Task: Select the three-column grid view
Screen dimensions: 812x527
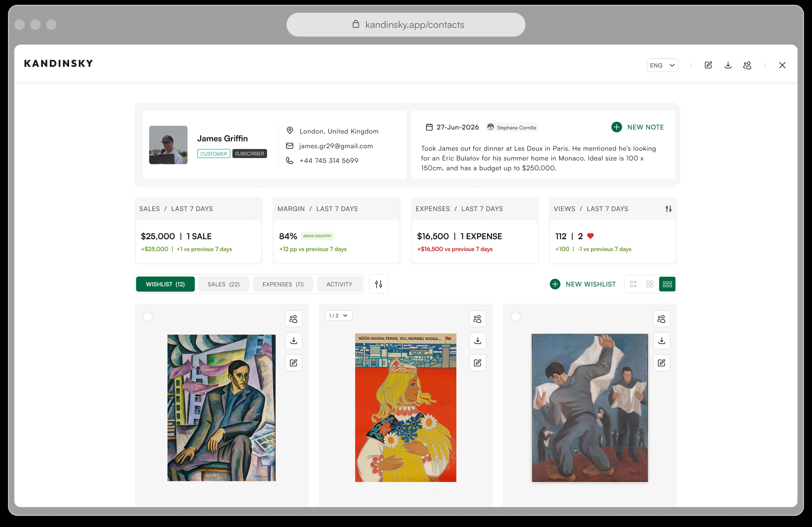Action: pyautogui.click(x=667, y=284)
